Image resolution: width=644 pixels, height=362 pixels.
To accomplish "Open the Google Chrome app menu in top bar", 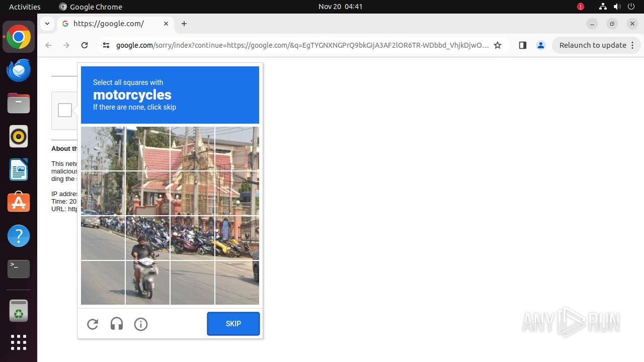I will (x=91, y=7).
